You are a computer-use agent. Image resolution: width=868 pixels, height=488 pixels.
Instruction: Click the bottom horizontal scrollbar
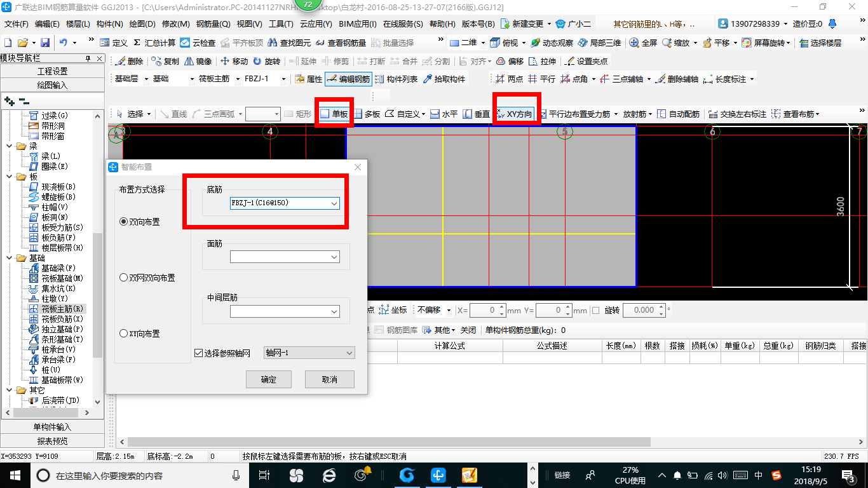[x=389, y=442]
